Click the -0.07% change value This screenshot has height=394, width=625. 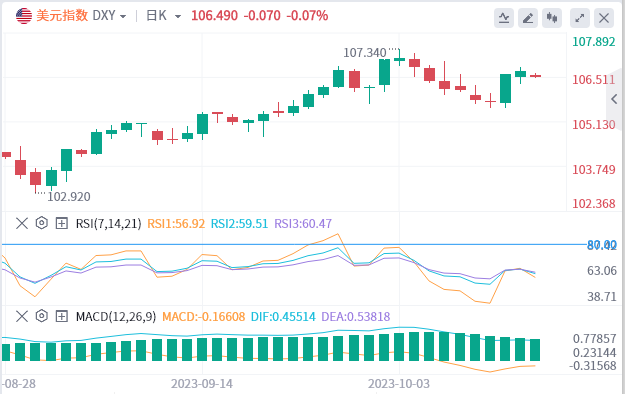tap(307, 16)
